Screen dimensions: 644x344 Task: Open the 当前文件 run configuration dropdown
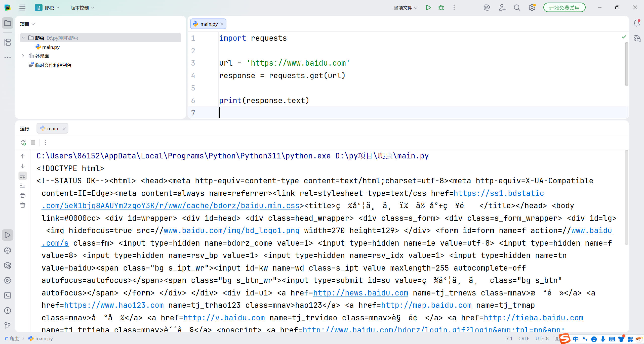(405, 8)
